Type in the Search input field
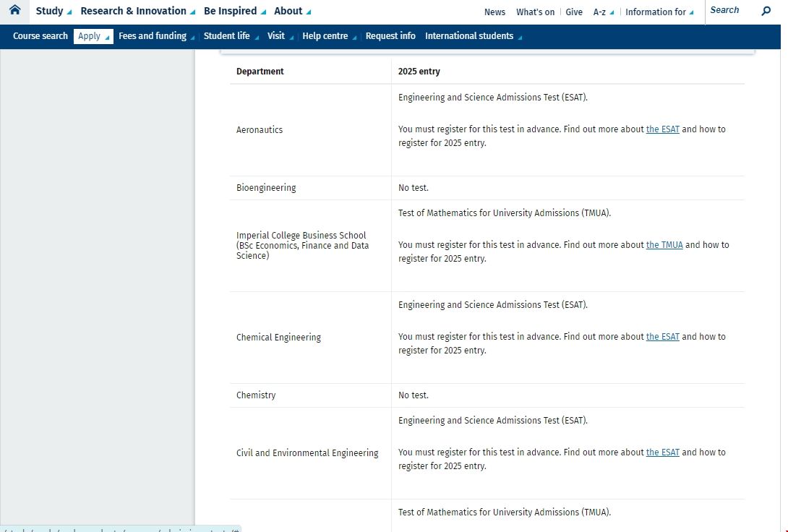Image resolution: width=788 pixels, height=532 pixels. pyautogui.click(x=732, y=10)
